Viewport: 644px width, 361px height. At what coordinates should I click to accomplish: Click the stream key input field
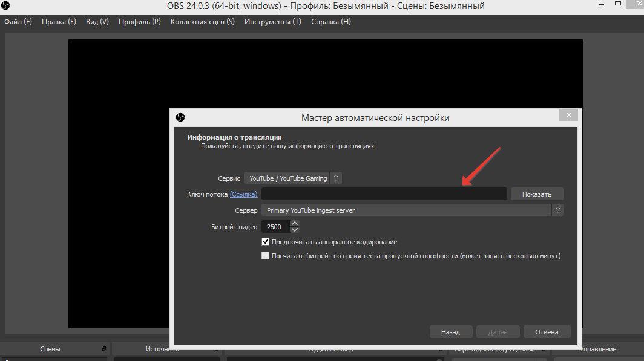coord(384,194)
